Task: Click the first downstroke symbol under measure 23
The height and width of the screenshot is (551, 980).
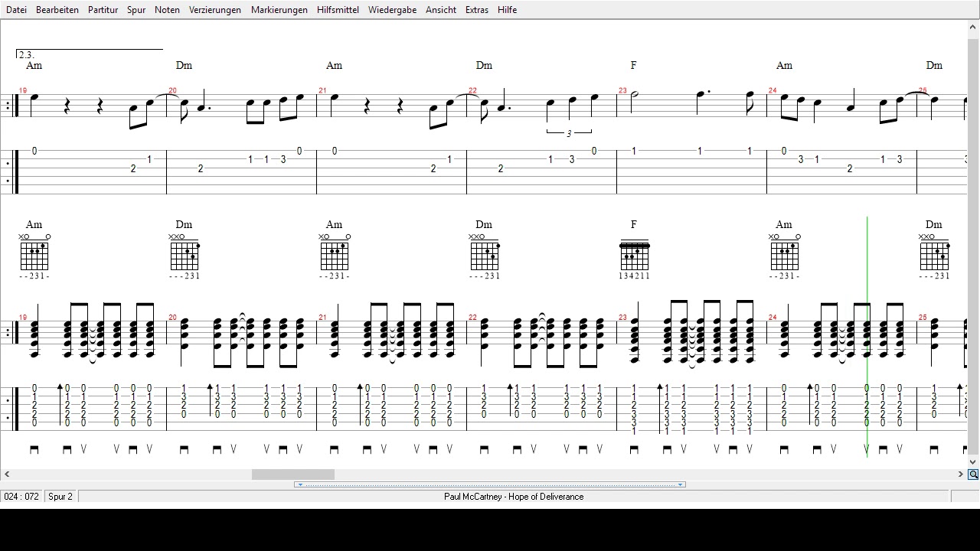Action: [634, 450]
